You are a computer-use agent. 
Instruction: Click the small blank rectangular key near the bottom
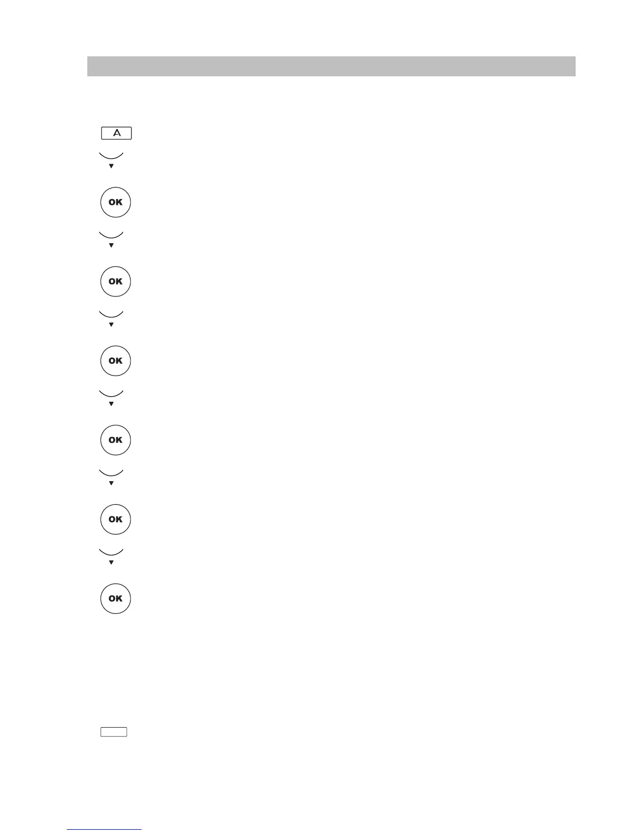tap(114, 732)
